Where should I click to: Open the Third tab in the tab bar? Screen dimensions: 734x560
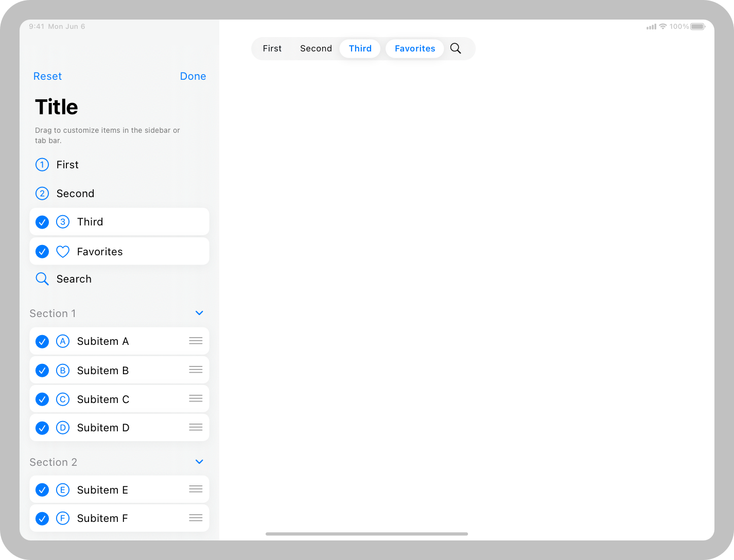click(x=360, y=48)
